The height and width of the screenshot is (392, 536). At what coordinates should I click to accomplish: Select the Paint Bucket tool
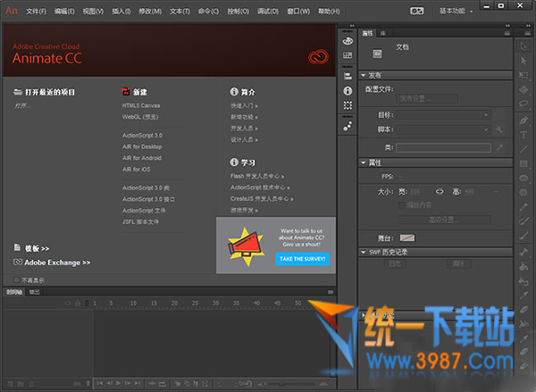[523, 267]
